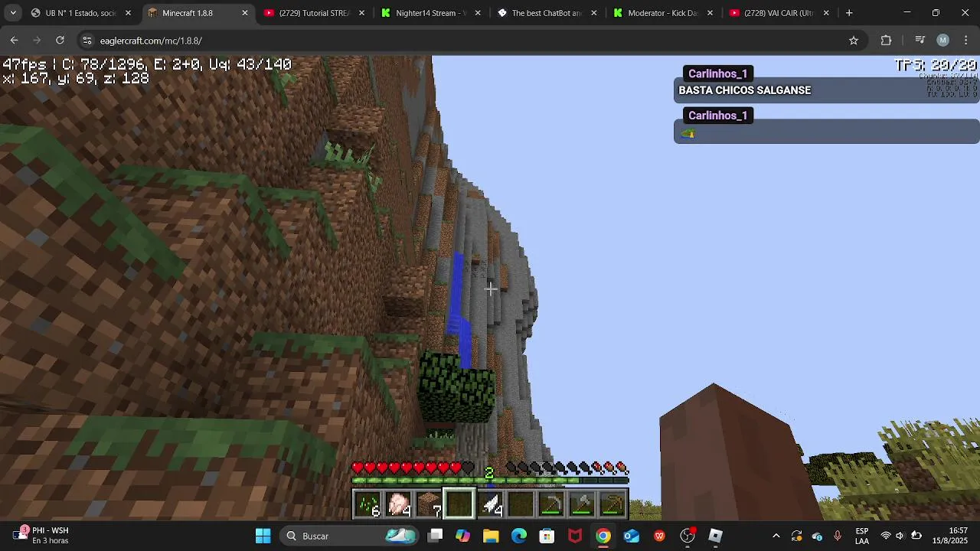This screenshot has width=980, height=551.
Task: Select the dirt block hotbar slot
Action: pyautogui.click(x=429, y=504)
